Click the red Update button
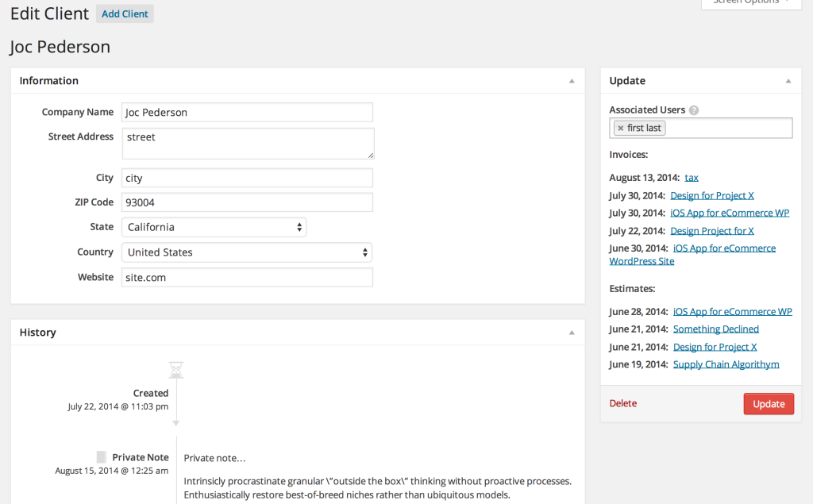Screen dimensions: 813x504 tap(768, 403)
